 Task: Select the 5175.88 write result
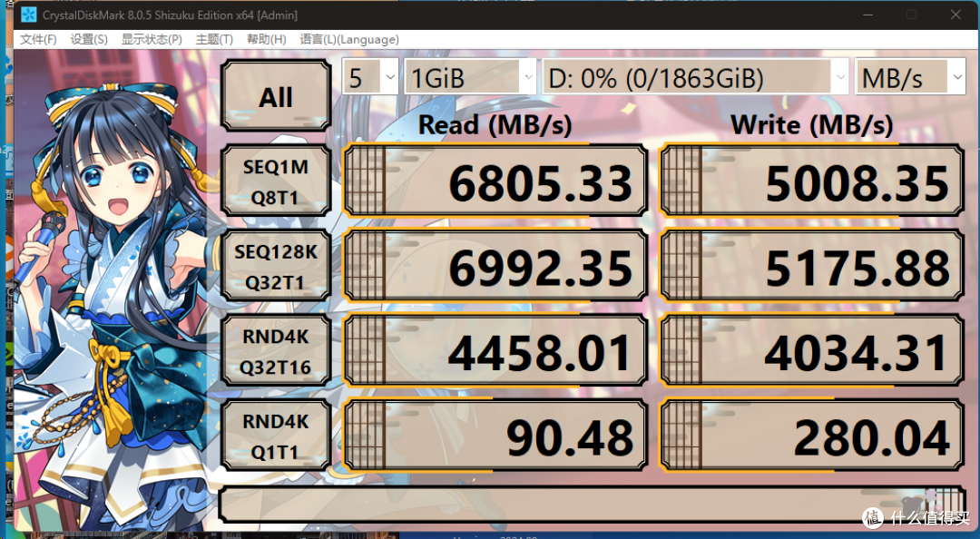pos(812,266)
